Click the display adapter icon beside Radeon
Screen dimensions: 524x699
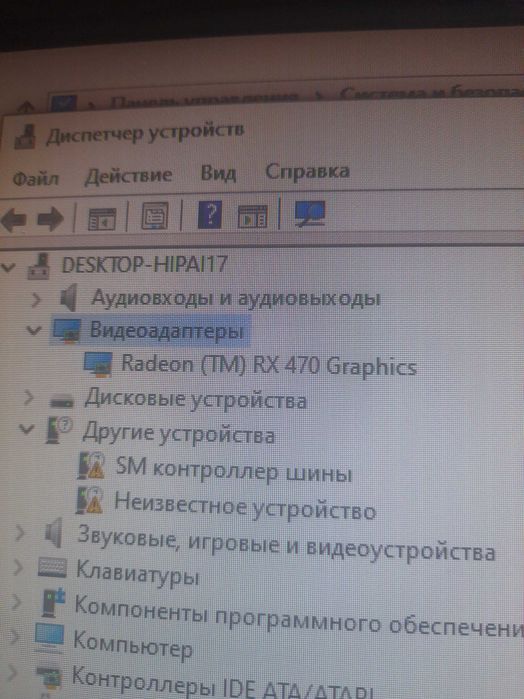click(98, 364)
